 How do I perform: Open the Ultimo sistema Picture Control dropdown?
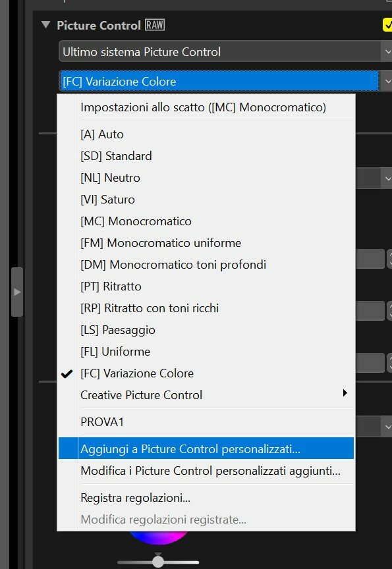pos(225,51)
